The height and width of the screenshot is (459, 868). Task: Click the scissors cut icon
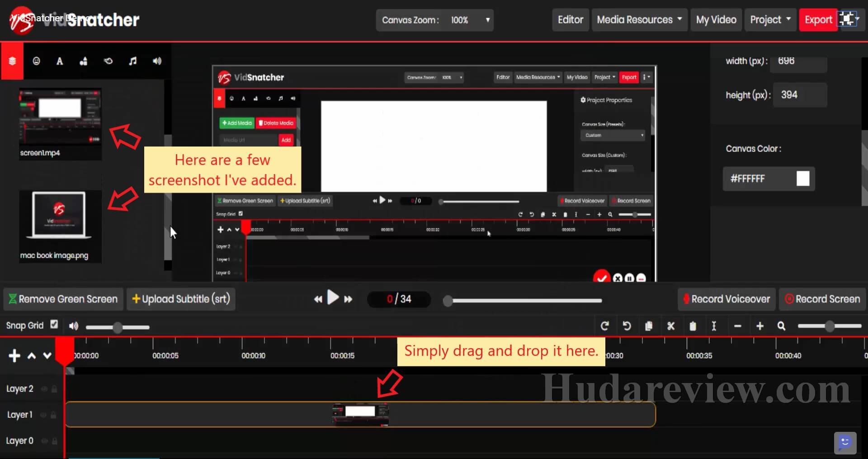(x=671, y=326)
